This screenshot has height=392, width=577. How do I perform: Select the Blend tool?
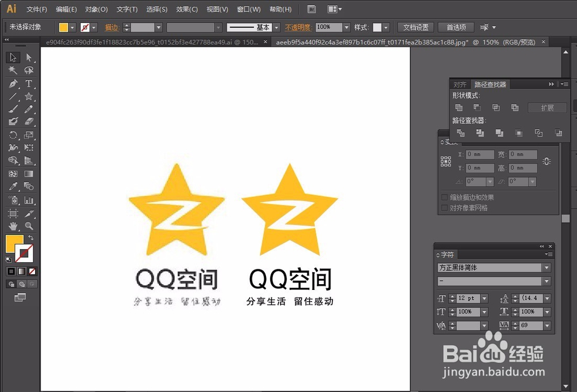[29, 186]
